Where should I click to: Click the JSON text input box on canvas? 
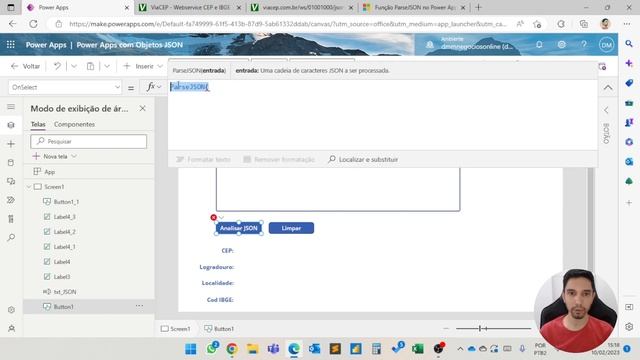click(338, 189)
